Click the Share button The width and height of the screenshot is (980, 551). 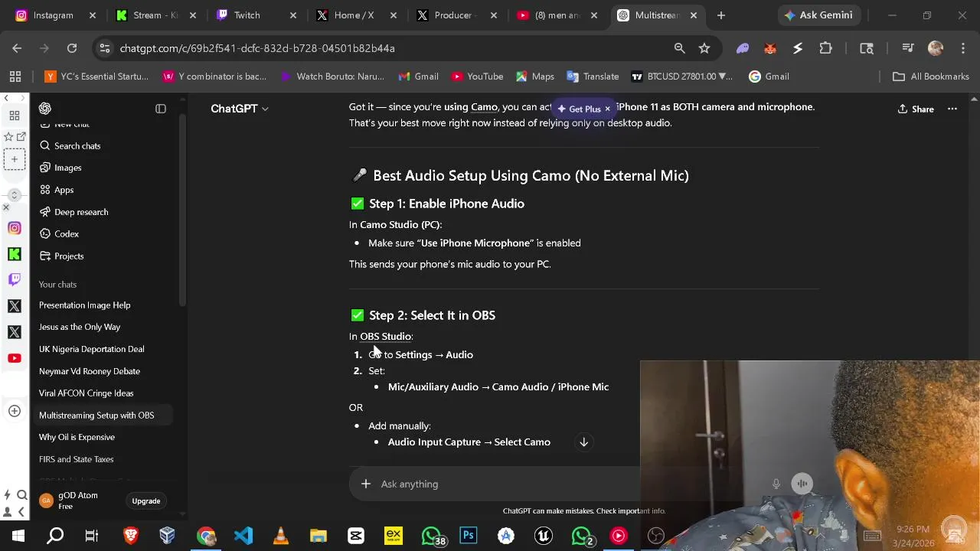point(916,109)
